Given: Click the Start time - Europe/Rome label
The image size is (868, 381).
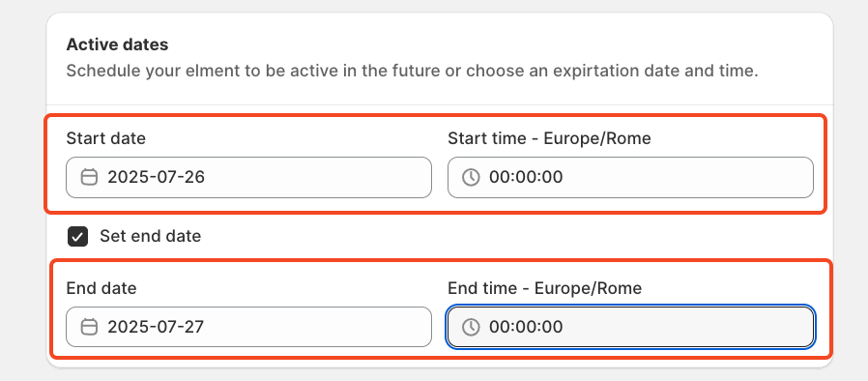Looking at the screenshot, I should pos(549,138).
